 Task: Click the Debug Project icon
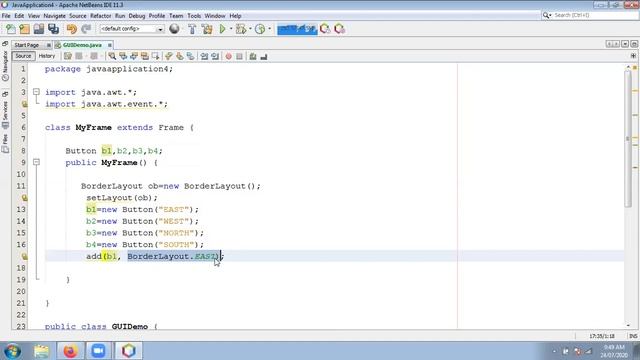click(241, 29)
